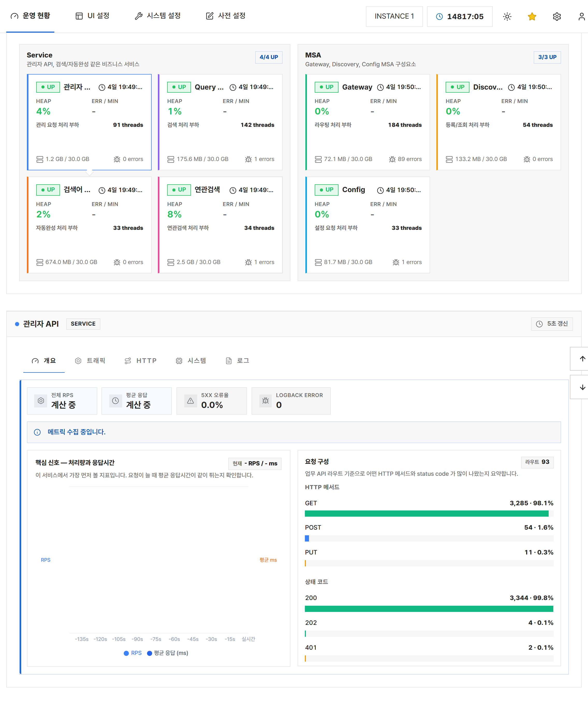Image resolution: width=588 pixels, height=702 pixels.
Task: Click the bug icon in 연관검색 card
Action: coord(248,262)
